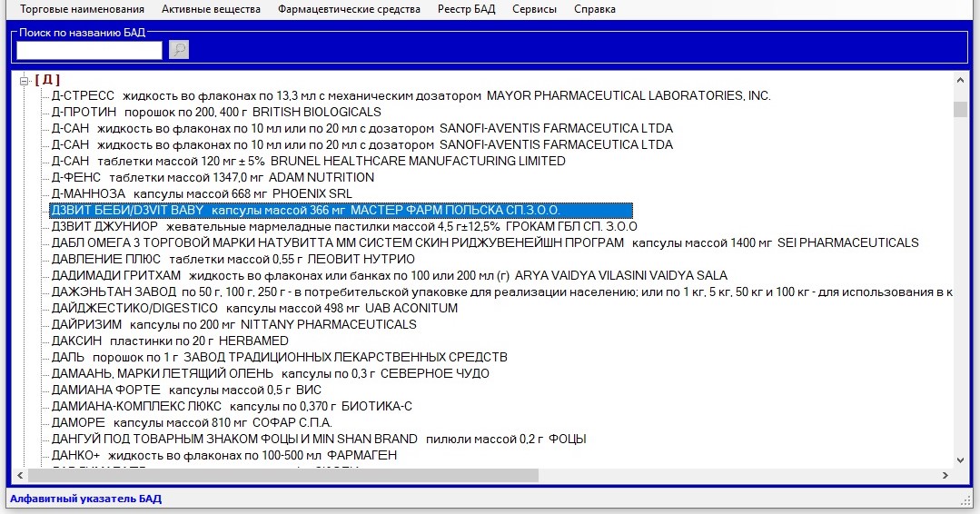Screen dimensions: 980x514
Task: Select Д-МАННОЗА capsules entry
Action: [x=202, y=193]
